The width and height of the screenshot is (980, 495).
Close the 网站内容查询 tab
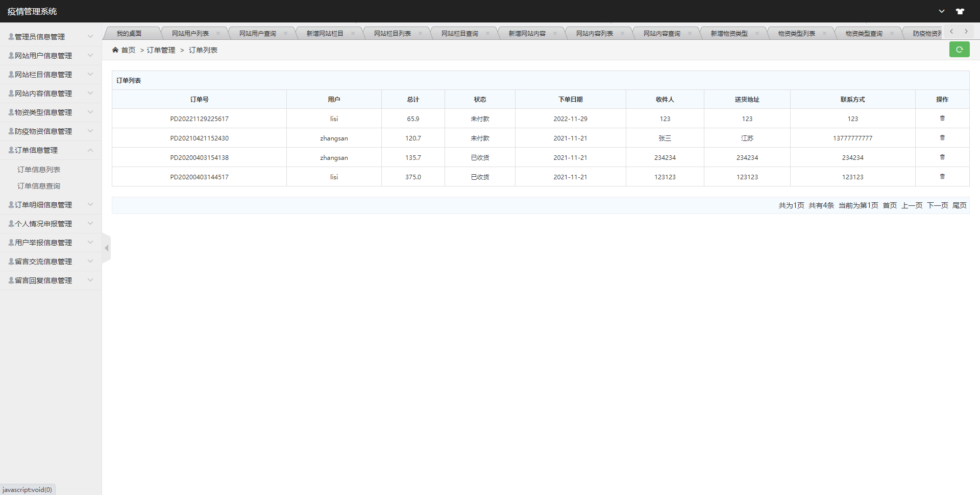tap(690, 34)
